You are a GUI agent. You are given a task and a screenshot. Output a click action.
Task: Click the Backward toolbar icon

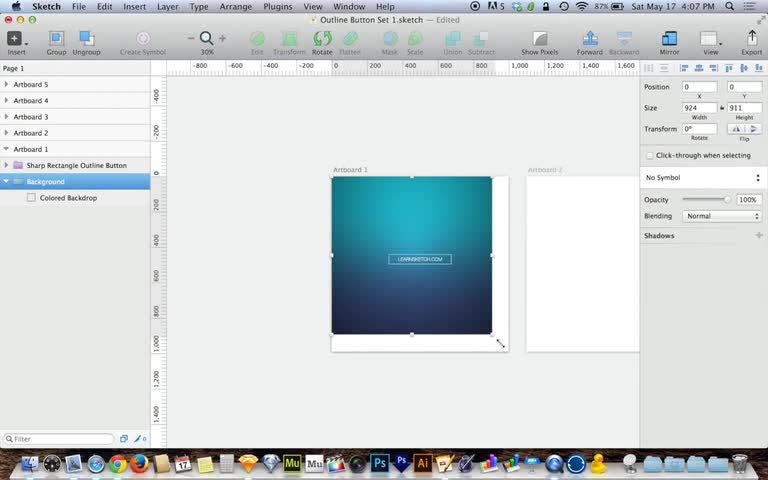[624, 38]
